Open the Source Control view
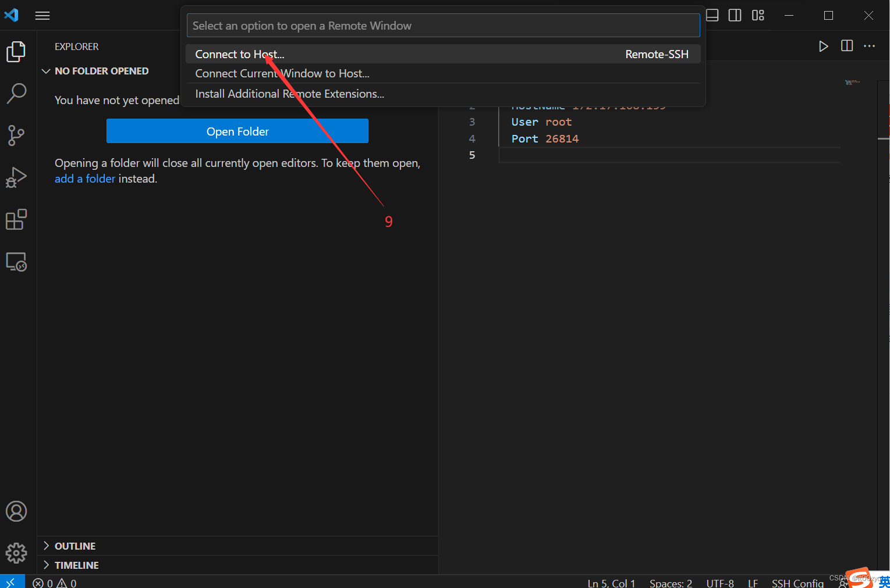This screenshot has width=890, height=588. point(16,136)
